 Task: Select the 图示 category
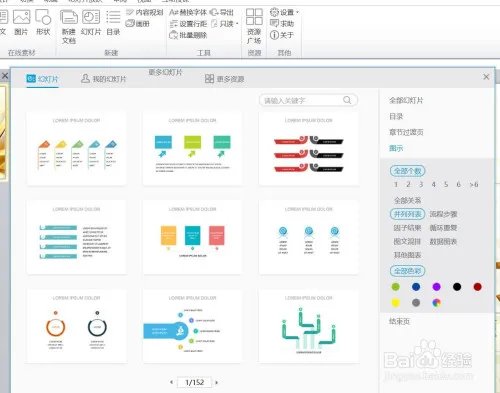pyautogui.click(x=396, y=148)
